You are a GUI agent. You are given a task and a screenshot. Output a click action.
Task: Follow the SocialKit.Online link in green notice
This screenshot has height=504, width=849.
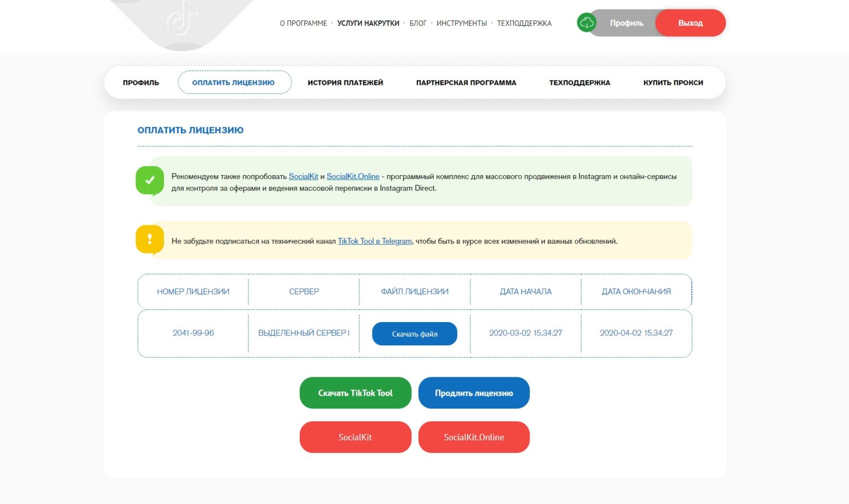pos(353,176)
